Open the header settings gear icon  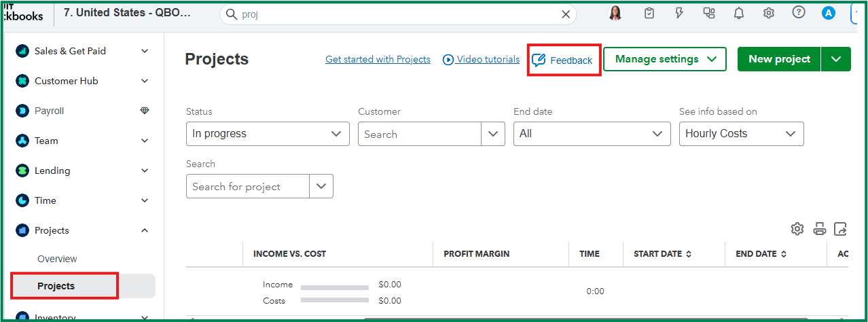(769, 13)
